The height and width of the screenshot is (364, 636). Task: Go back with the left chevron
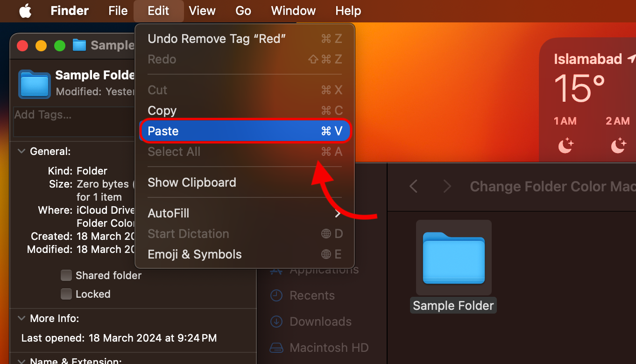pyautogui.click(x=413, y=187)
